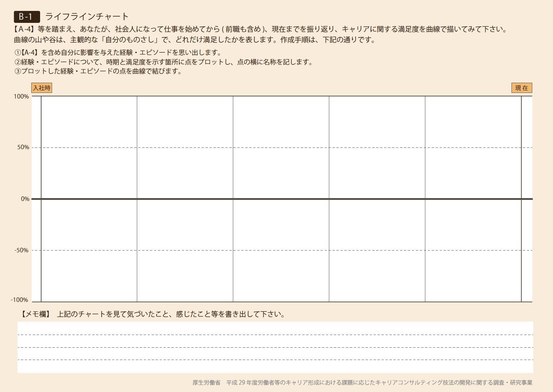The image size is (553, 392).
Task: Click the 【メモ欄】 heading text
Action: click(36, 314)
